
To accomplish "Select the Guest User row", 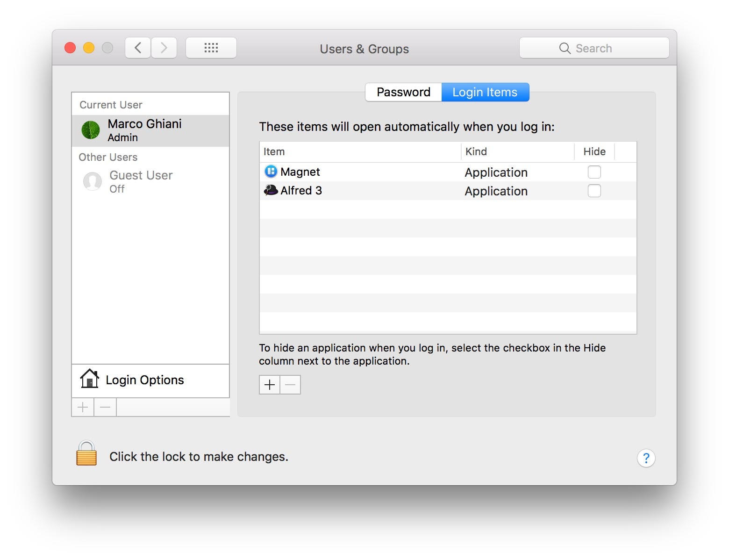I will tap(150, 182).
